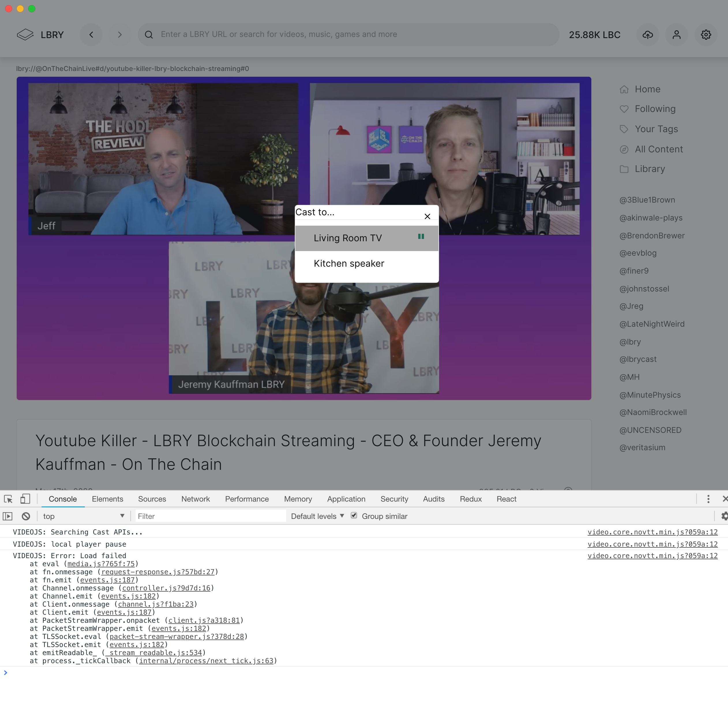The height and width of the screenshot is (703, 728).
Task: Switch to the Security tab
Action: coord(394,499)
